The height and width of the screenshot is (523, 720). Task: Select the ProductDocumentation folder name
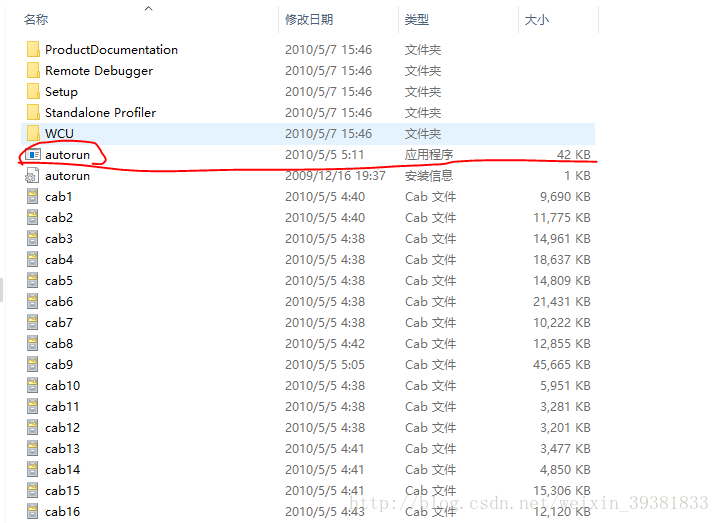coord(111,50)
